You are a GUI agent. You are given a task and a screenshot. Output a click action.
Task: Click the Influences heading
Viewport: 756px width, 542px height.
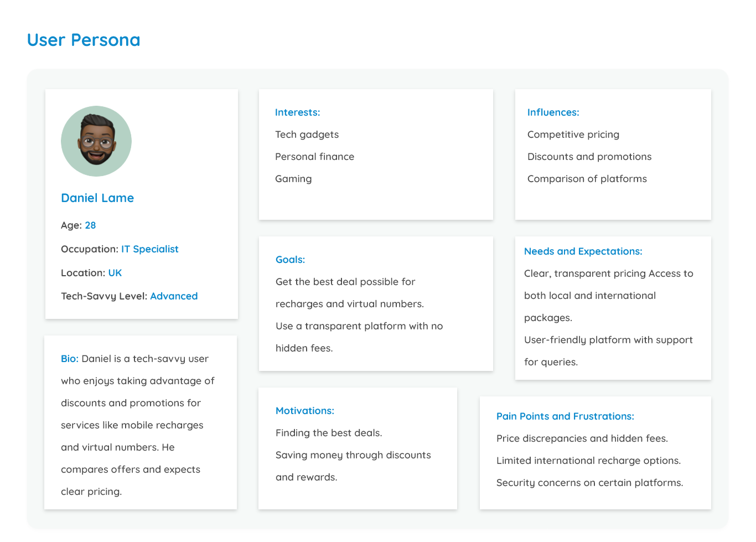point(553,112)
